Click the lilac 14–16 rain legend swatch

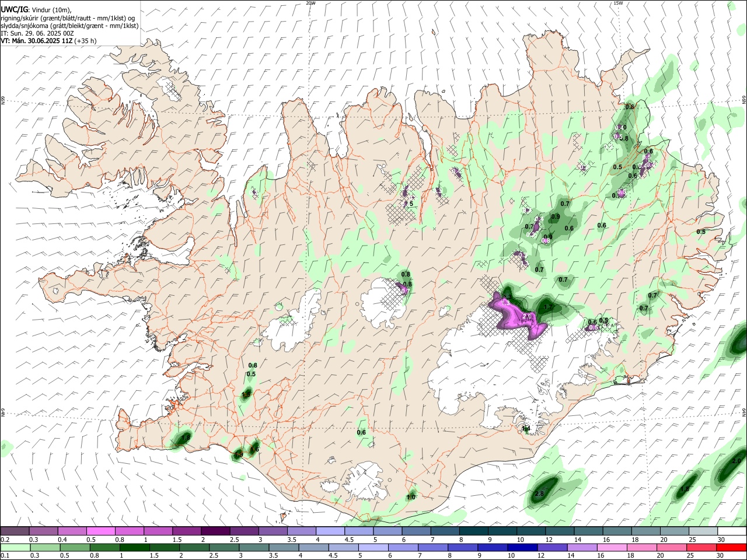coord(582,548)
